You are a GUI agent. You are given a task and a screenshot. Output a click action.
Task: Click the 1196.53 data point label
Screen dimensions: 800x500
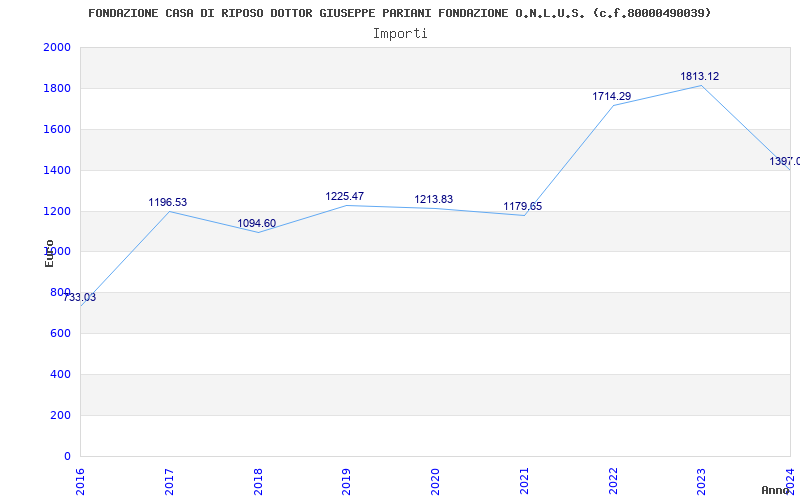[168, 203]
